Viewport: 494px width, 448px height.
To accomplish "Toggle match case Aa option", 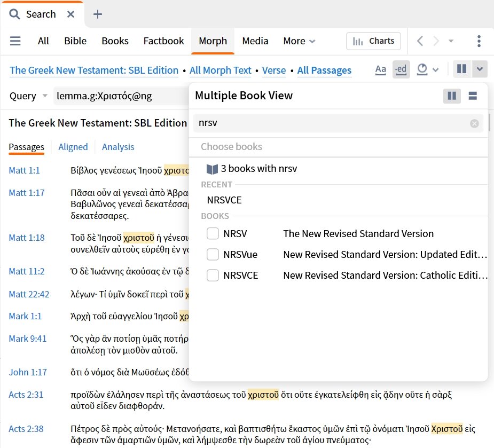I will point(381,69).
